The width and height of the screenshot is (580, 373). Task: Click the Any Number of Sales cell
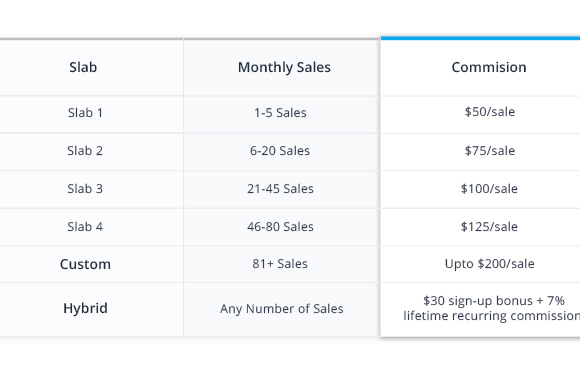pos(281,309)
